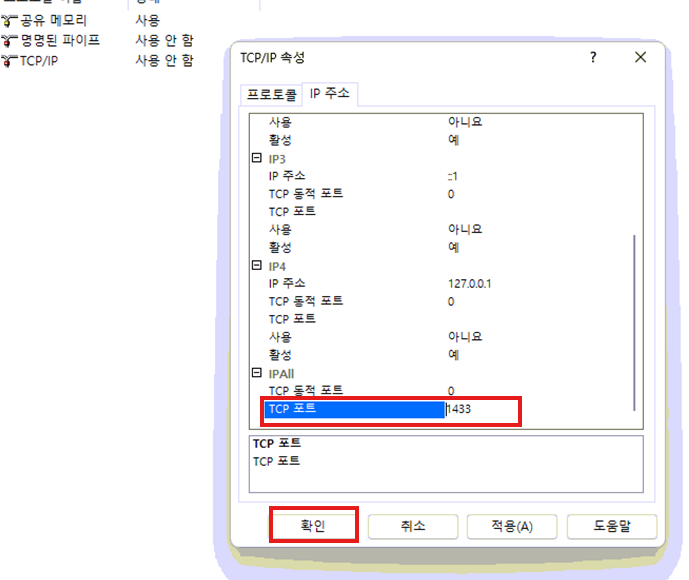Switch to the 프로토콜 tab
Viewport: 689px width, 580px height.
[x=271, y=94]
